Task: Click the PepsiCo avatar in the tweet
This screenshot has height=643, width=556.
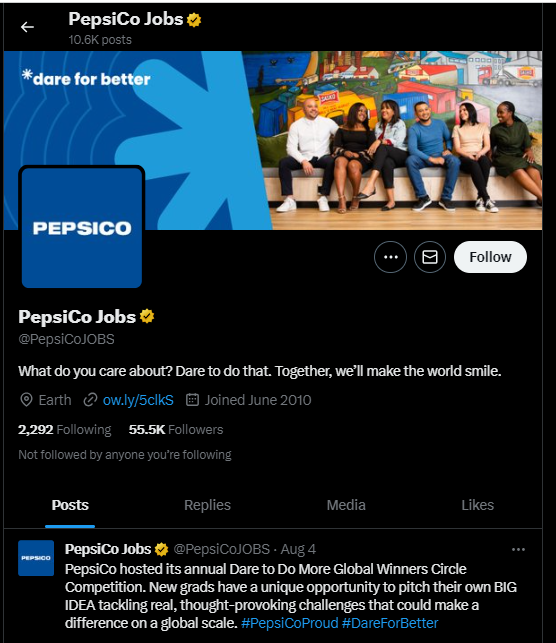Action: click(36, 558)
